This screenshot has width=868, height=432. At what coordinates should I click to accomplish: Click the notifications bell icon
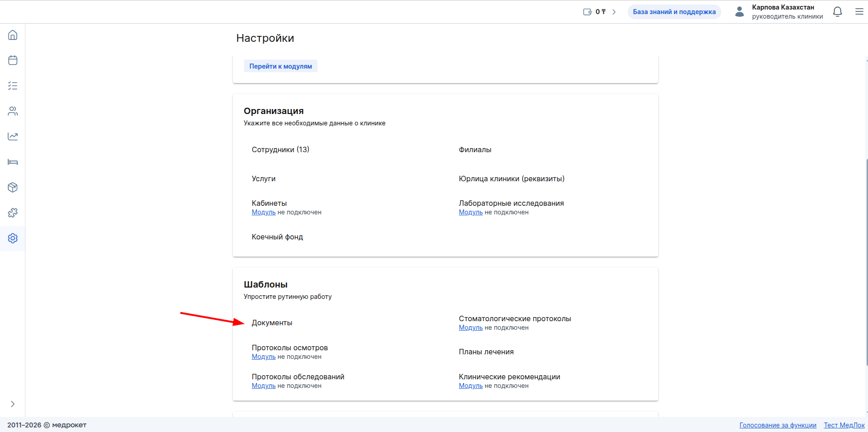(x=838, y=12)
